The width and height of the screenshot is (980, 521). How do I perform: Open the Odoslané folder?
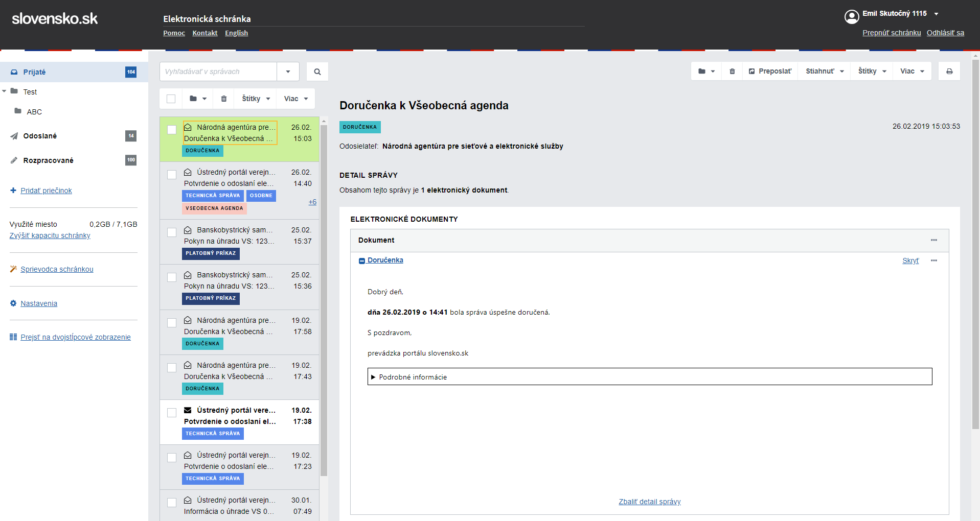(40, 136)
